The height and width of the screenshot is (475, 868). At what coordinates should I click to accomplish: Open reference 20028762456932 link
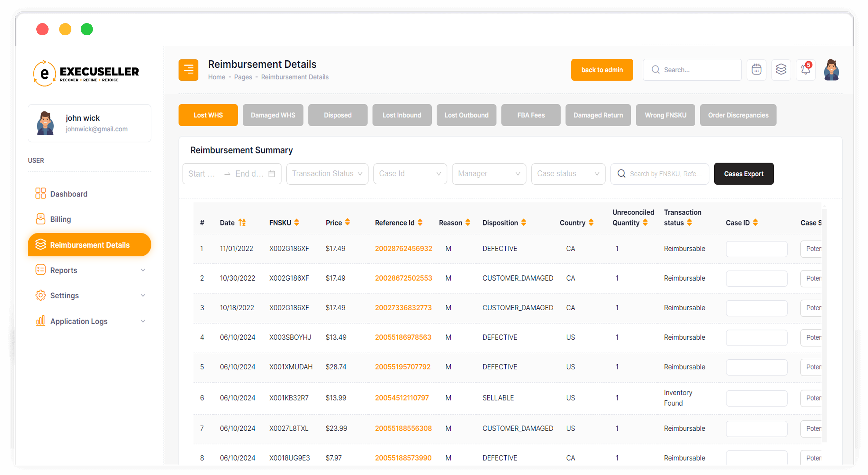[403, 249]
